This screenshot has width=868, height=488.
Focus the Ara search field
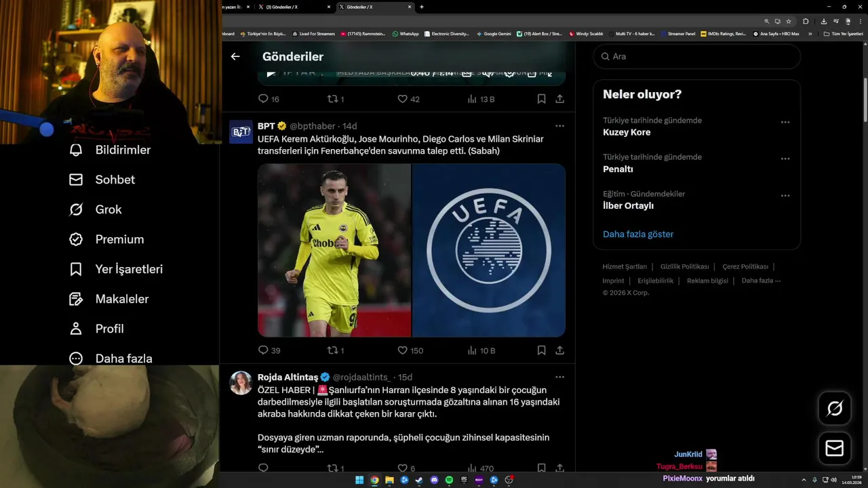(696, 56)
